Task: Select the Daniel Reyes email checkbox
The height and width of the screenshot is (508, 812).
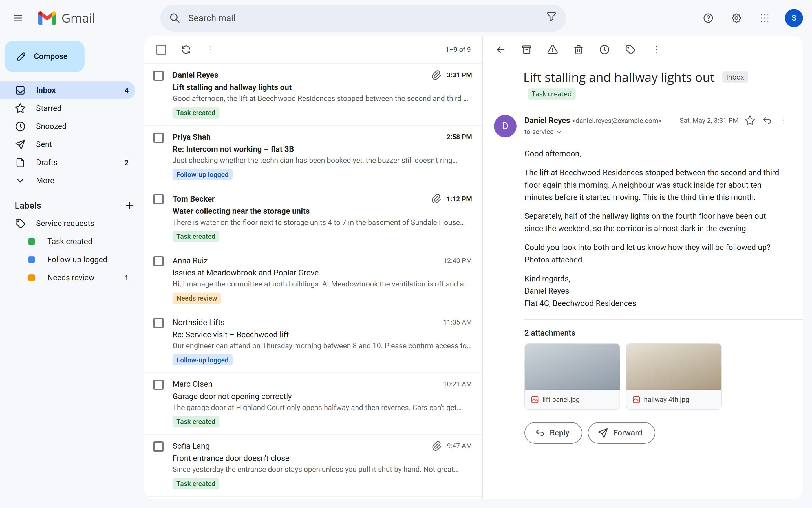Action: coord(158,76)
